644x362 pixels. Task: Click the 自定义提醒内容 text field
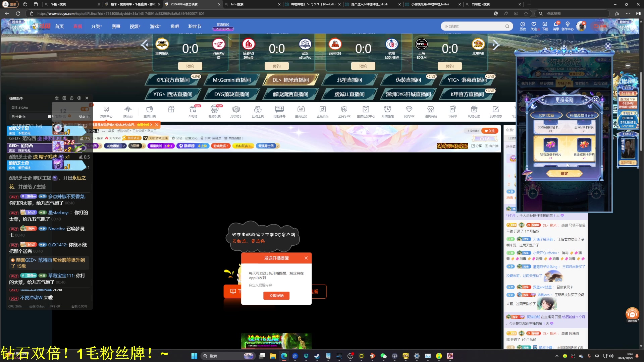point(276,285)
